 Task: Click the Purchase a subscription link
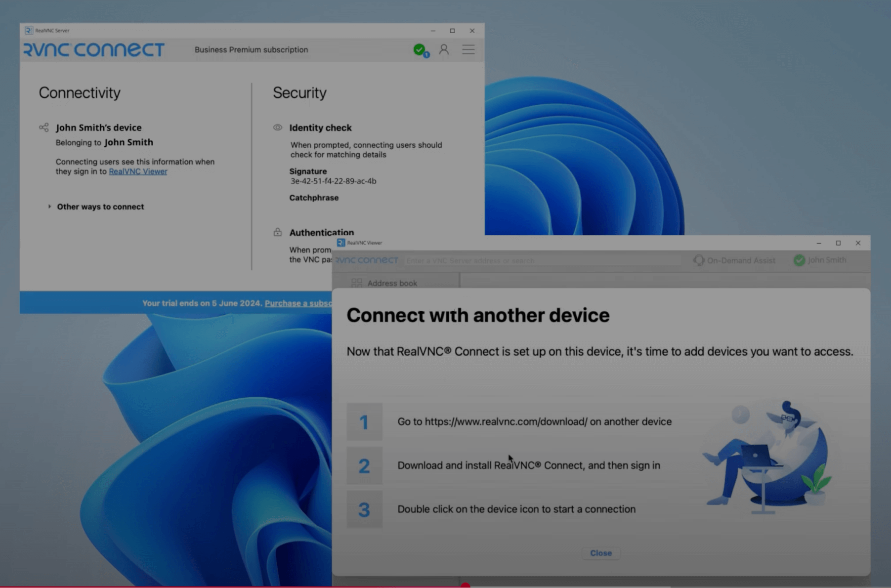click(298, 303)
